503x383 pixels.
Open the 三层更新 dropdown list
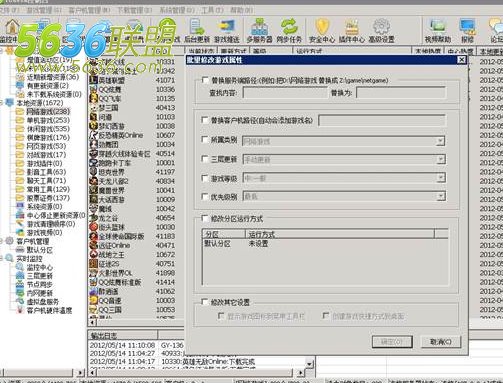(x=440, y=159)
